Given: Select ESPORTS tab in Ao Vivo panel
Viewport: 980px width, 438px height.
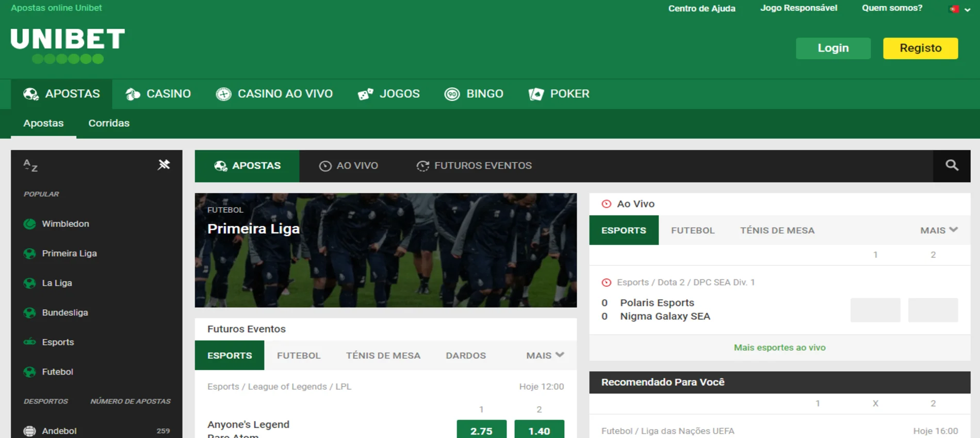Looking at the screenshot, I should [x=624, y=230].
